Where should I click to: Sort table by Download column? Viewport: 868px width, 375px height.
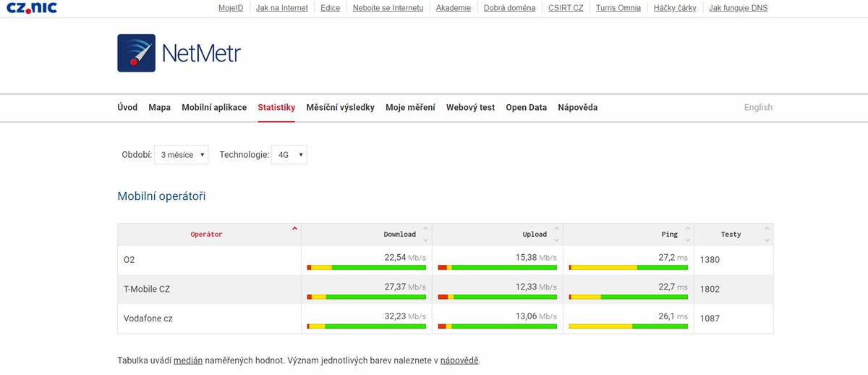[x=367, y=235]
